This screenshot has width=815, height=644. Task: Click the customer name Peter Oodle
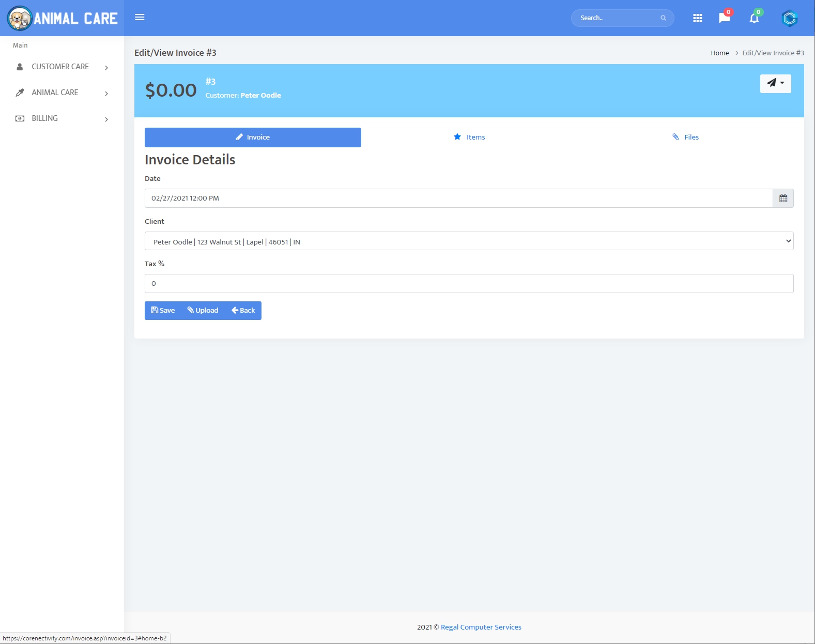tap(260, 95)
